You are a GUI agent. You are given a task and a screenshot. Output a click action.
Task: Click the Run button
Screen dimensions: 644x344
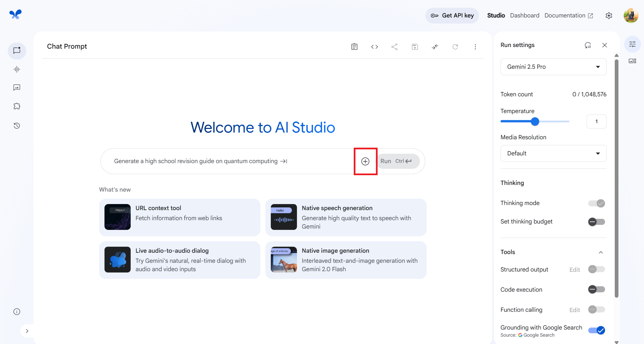[x=398, y=161]
